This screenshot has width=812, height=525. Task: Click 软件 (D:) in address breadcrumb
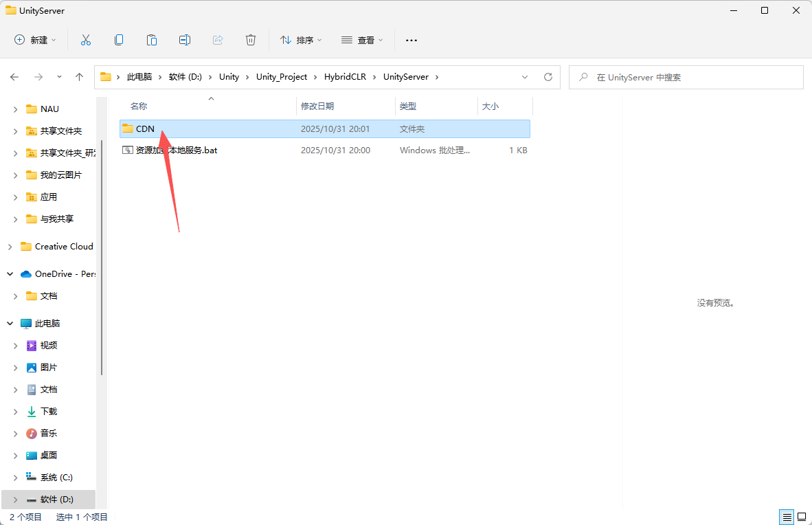pos(185,77)
